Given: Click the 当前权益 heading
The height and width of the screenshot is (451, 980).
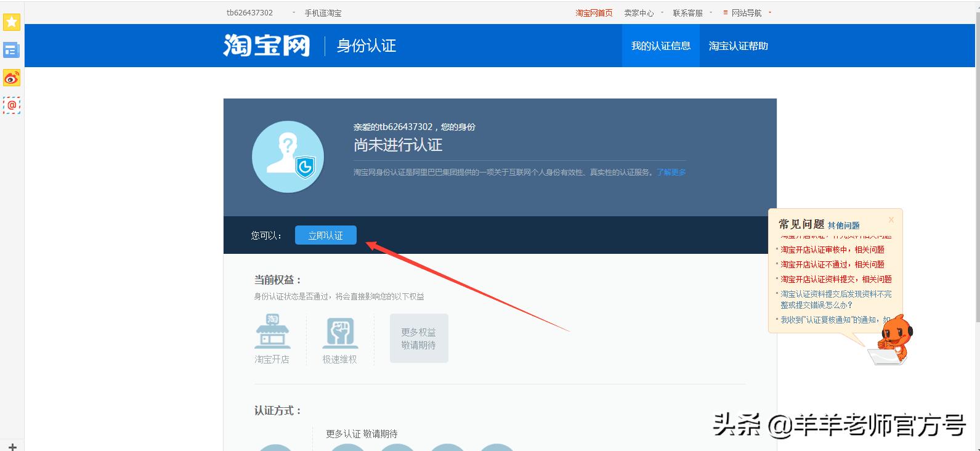Looking at the screenshot, I should pyautogui.click(x=278, y=280).
